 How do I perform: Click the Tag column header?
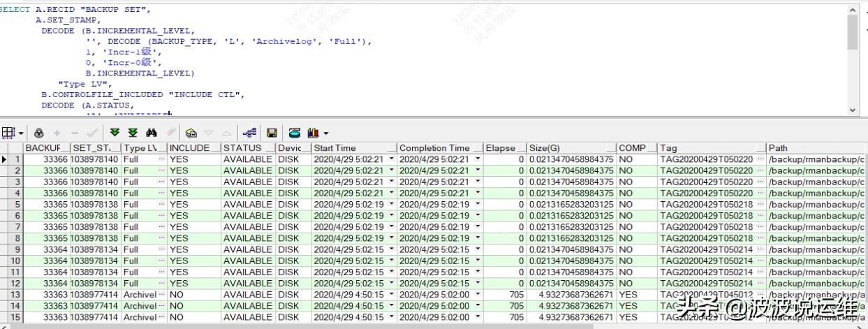711,148
